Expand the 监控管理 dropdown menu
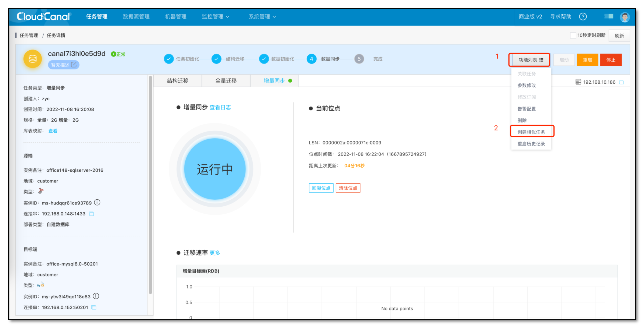Image resolution: width=644 pixels, height=328 pixels. (216, 17)
